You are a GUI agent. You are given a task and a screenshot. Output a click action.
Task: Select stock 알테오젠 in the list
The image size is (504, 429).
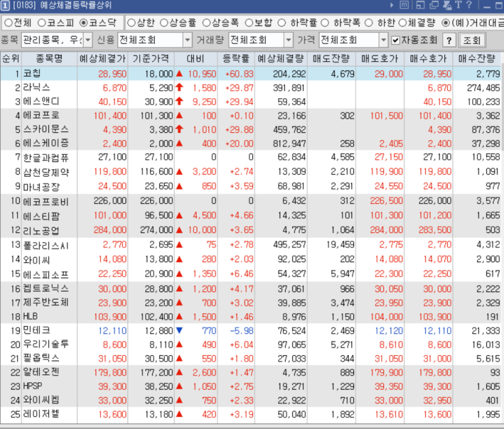pos(41,372)
